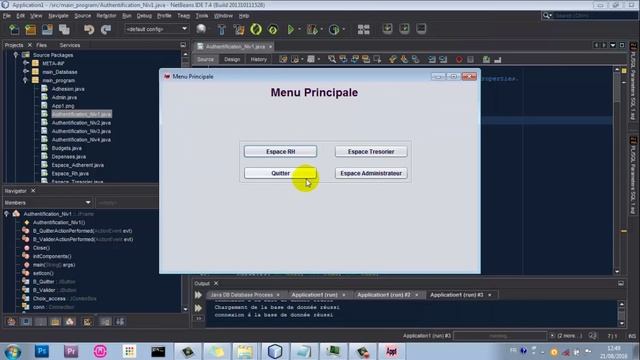Expand the META-INF package node
The height and width of the screenshot is (360, 640).
coord(25,63)
